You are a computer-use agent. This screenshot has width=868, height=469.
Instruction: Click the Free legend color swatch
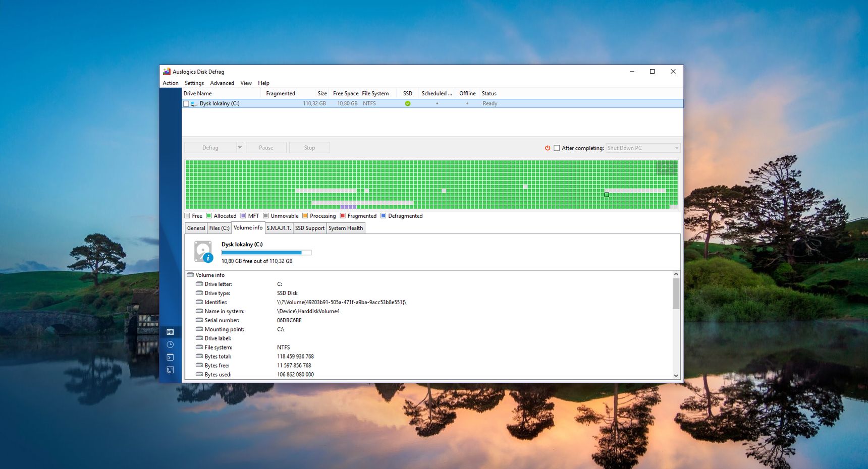tap(188, 216)
